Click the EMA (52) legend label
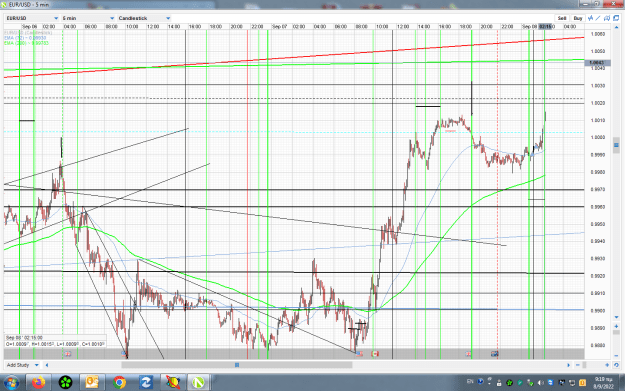The width and height of the screenshot is (625, 391). [26, 38]
